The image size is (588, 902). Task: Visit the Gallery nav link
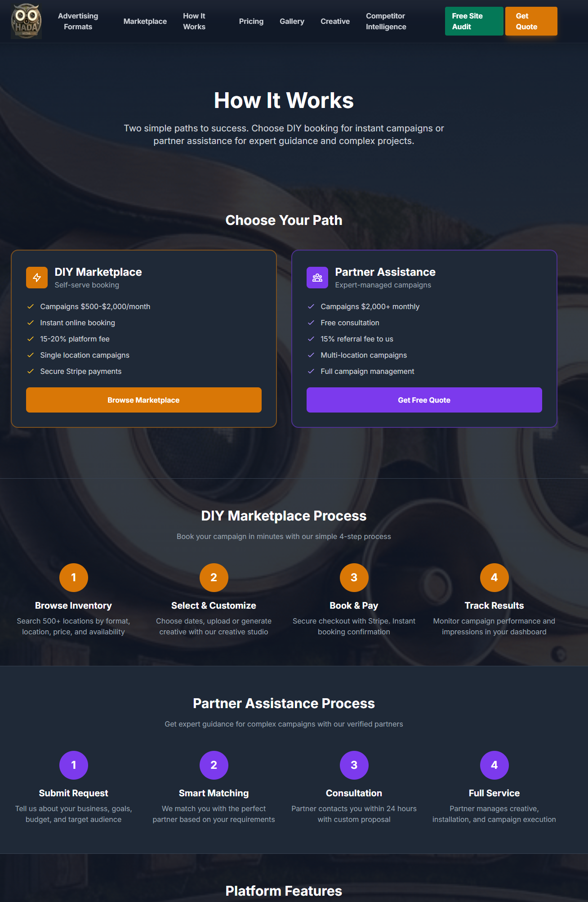tap(292, 21)
